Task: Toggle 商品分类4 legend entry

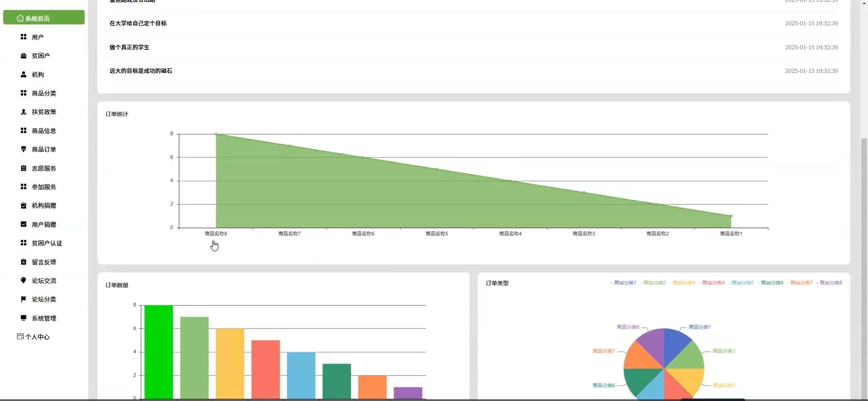Action: pyautogui.click(x=713, y=283)
